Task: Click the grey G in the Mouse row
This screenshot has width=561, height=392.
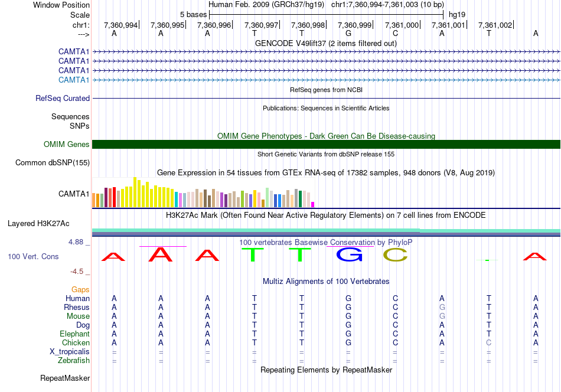Action: (442, 316)
